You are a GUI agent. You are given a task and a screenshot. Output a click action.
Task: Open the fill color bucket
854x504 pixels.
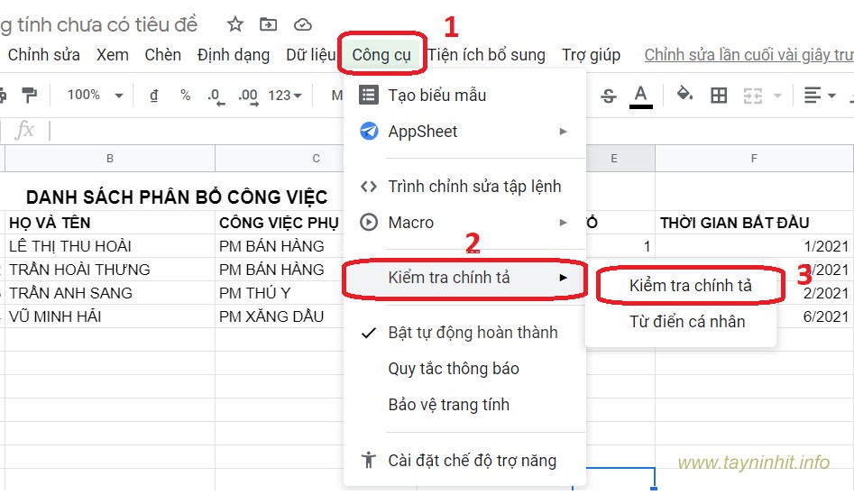point(684,95)
